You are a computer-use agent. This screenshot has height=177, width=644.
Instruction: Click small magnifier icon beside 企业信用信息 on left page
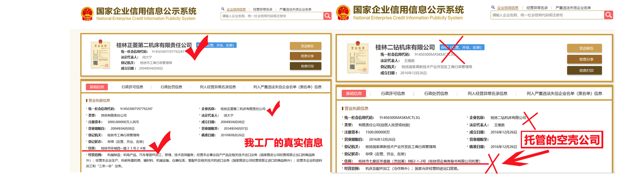[223, 9]
